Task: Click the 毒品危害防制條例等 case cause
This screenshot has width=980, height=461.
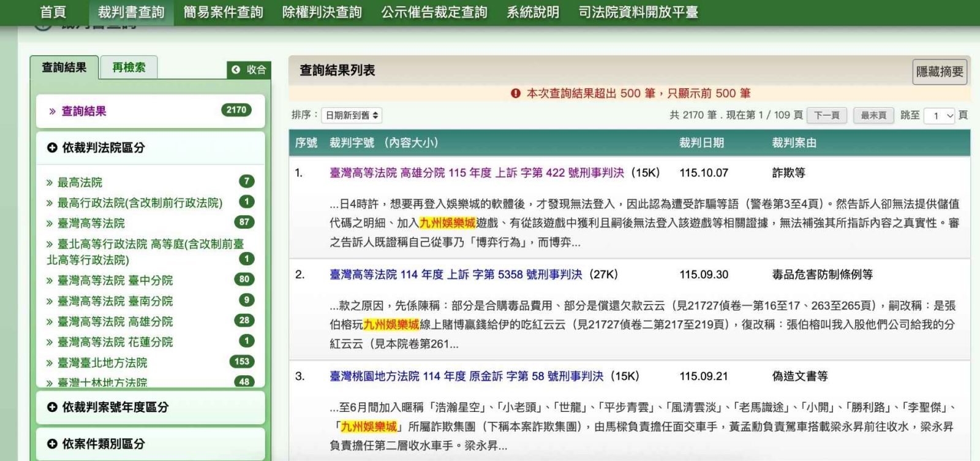Action: [822, 275]
